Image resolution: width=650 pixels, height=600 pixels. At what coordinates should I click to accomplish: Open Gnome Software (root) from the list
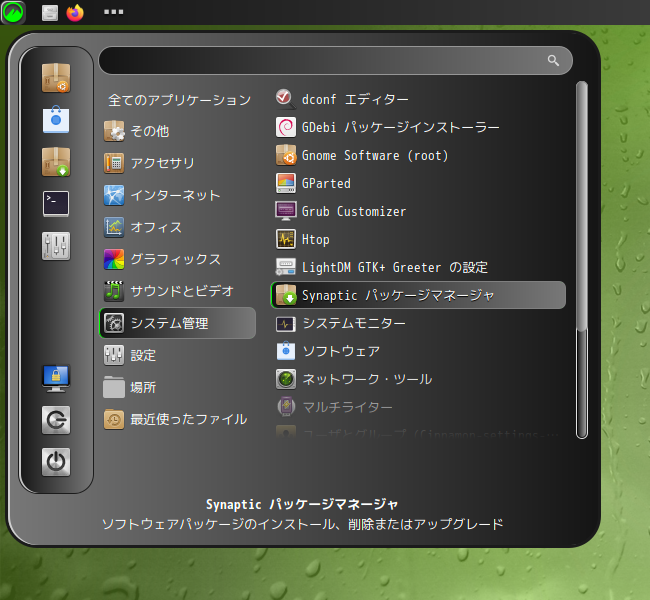pyautogui.click(x=418, y=155)
